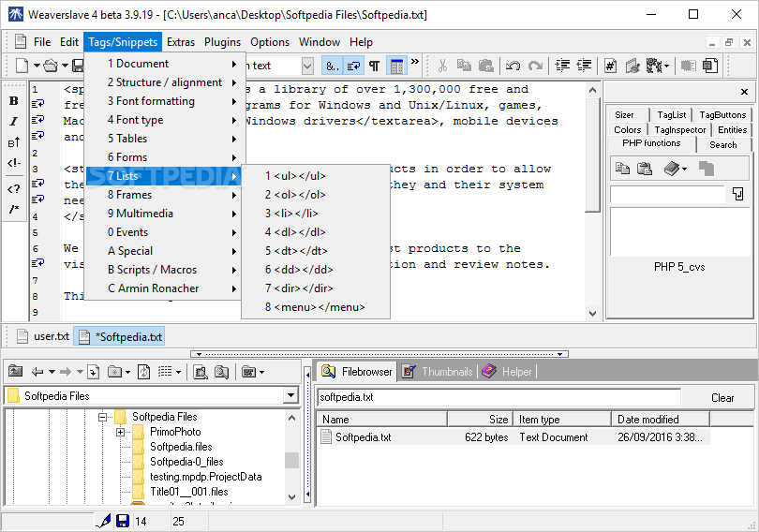Click the pen icon in status bar

coord(104,521)
